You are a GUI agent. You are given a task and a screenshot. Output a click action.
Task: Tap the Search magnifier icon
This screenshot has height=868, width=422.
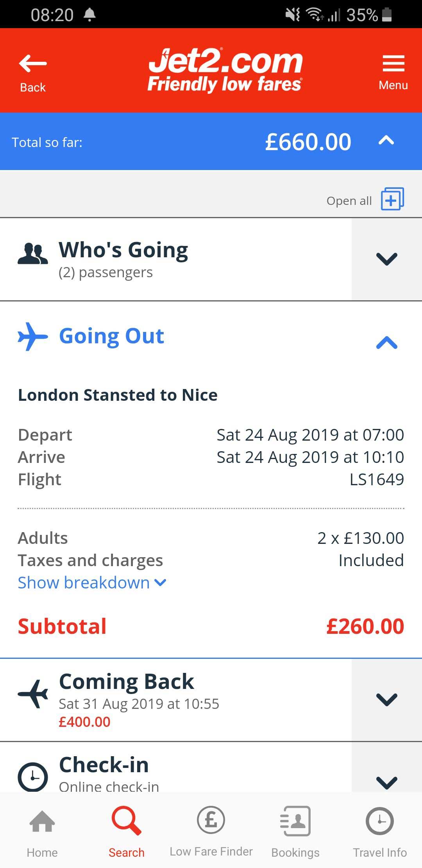[x=126, y=821]
